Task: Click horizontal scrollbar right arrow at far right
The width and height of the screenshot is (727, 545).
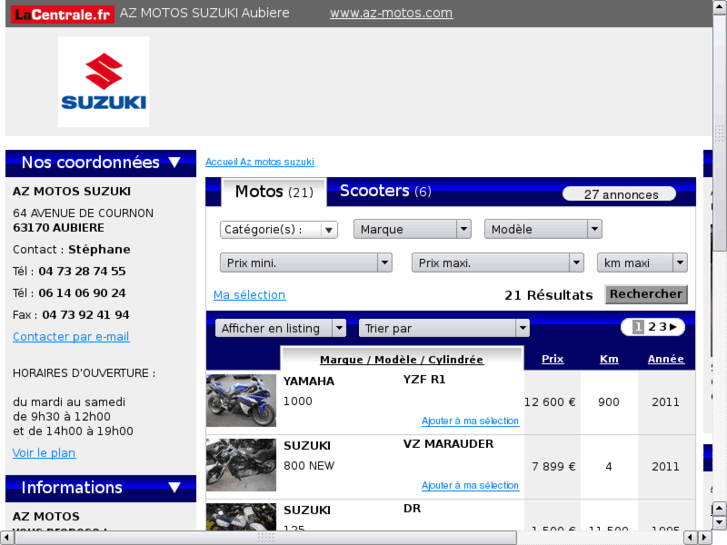Action: pyautogui.click(x=705, y=537)
